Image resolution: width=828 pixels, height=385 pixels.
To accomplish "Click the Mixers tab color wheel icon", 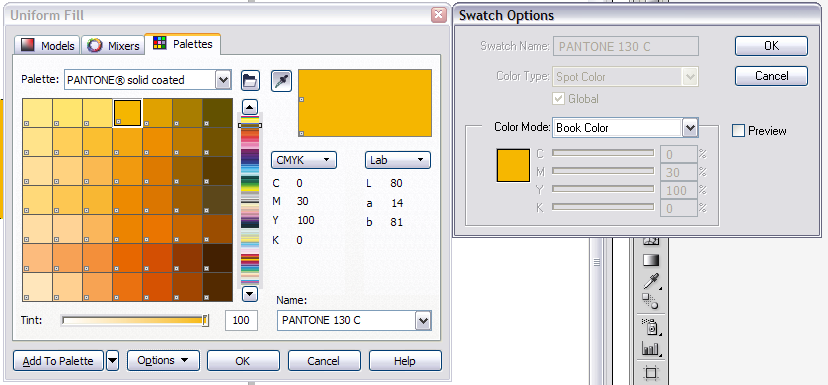I will click(x=95, y=45).
